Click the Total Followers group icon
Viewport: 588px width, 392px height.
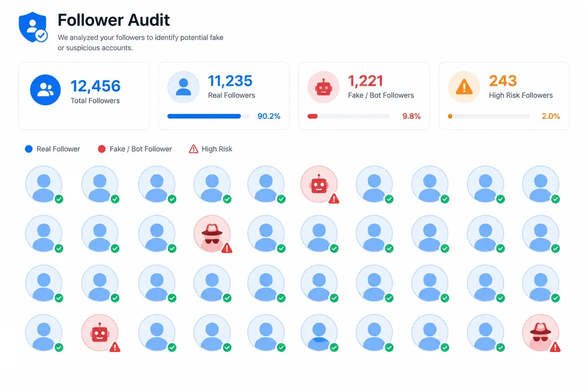45,90
